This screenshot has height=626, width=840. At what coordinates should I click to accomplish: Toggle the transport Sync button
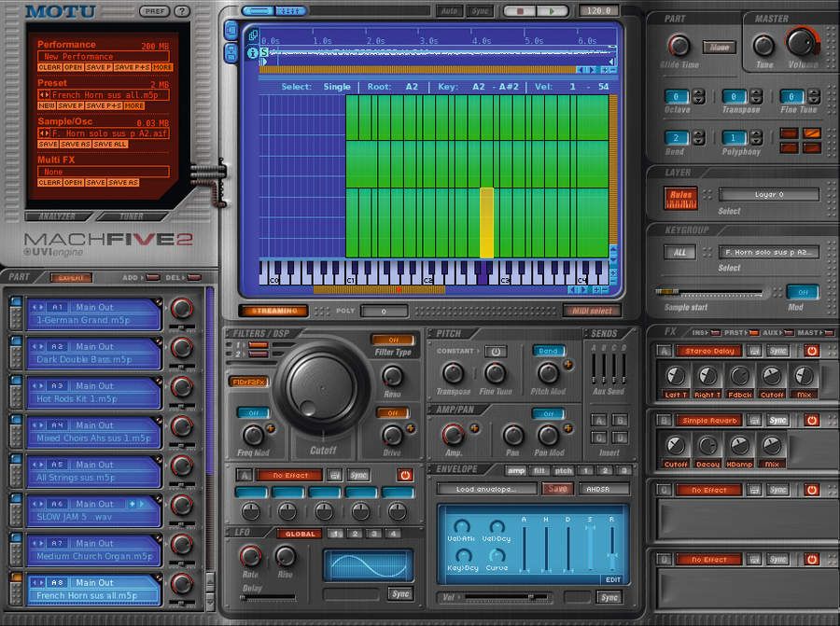(480, 10)
